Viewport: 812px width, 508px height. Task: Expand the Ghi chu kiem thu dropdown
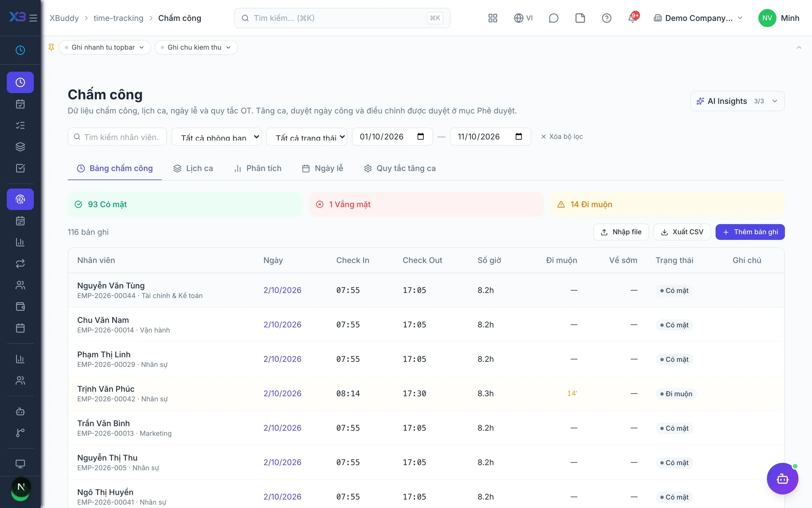click(196, 47)
